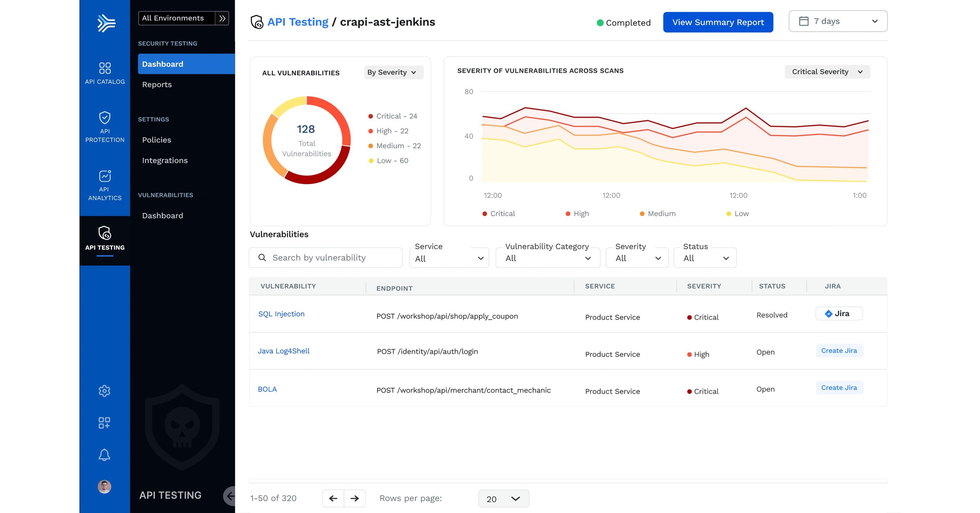The height and width of the screenshot is (513, 980).
Task: Open the Severity filter set to All
Action: point(637,258)
